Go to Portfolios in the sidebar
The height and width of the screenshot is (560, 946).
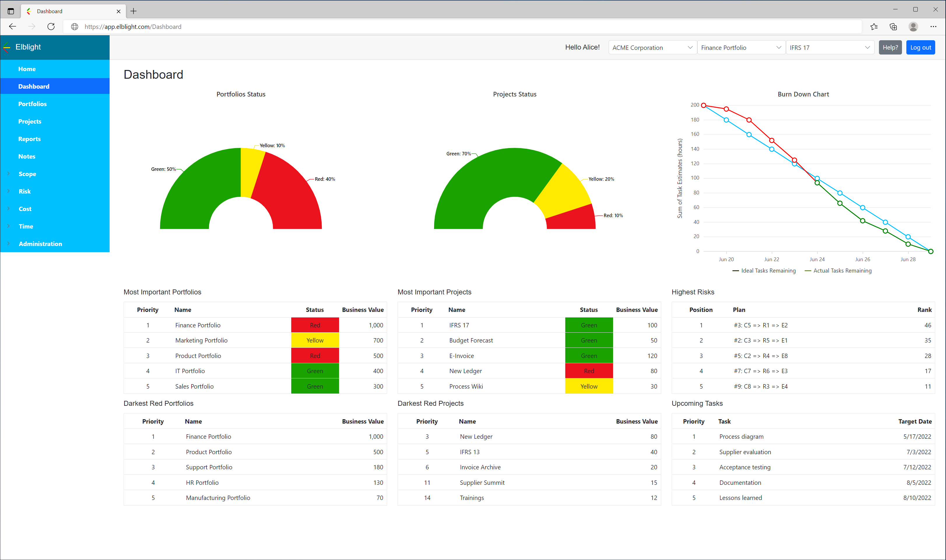[x=32, y=104]
